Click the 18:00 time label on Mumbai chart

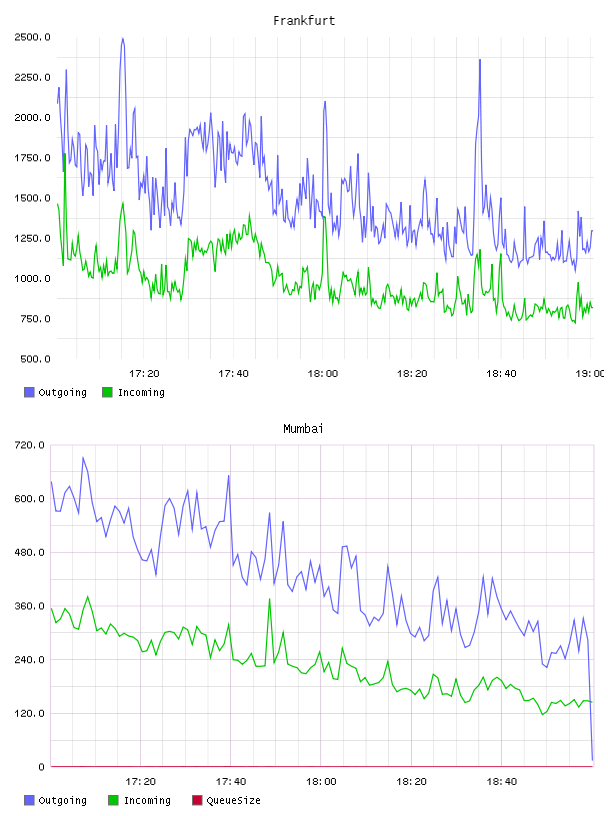pyautogui.click(x=321, y=782)
